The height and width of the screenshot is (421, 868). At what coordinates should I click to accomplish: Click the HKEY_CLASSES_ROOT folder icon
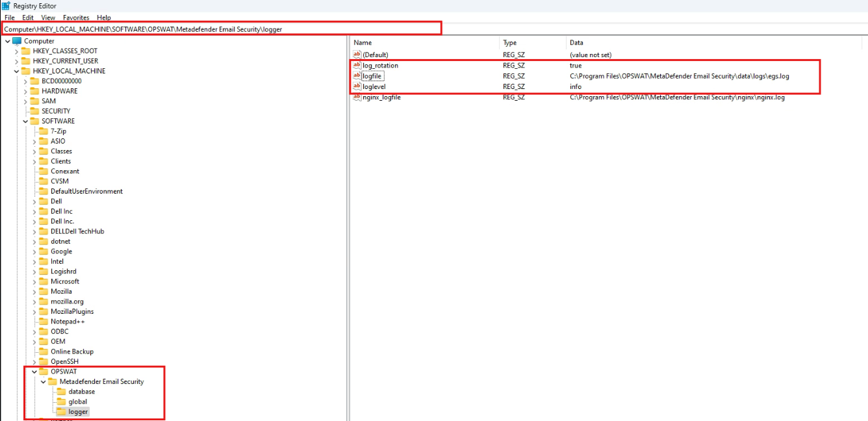click(26, 51)
